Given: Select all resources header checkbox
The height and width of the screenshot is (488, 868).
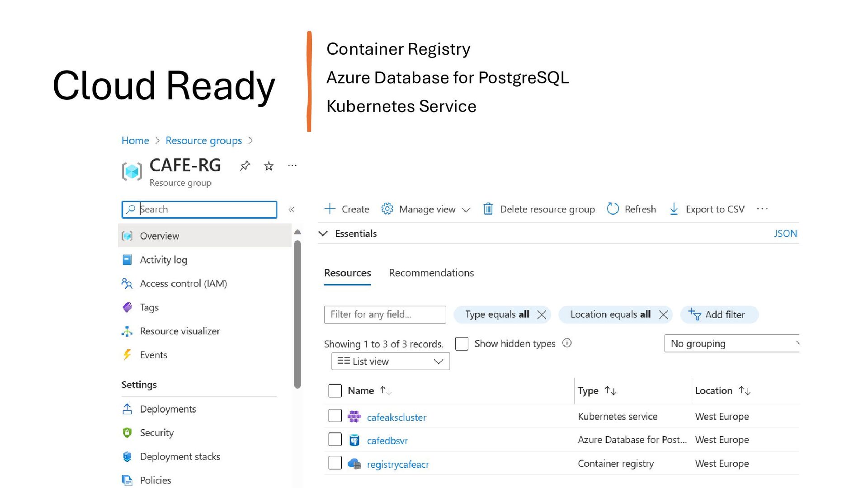Looking at the screenshot, I should coord(335,390).
